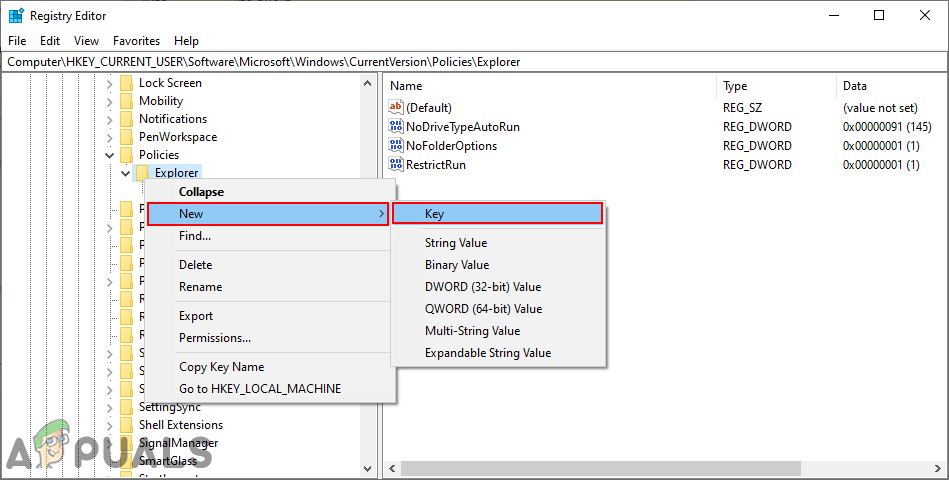Click the (Default) string value icon
Screen dimensions: 949x480
(396, 108)
